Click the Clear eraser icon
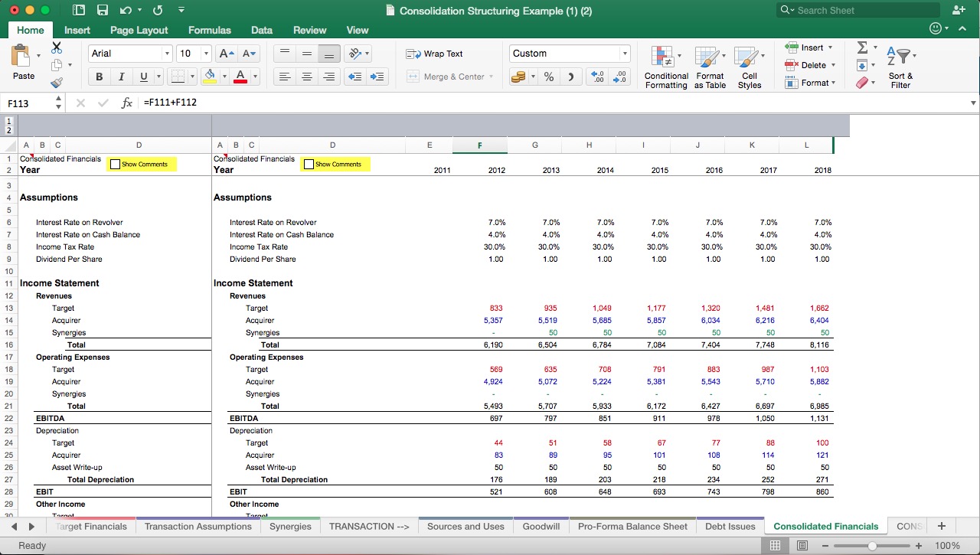This screenshot has width=980, height=555. (x=862, y=83)
